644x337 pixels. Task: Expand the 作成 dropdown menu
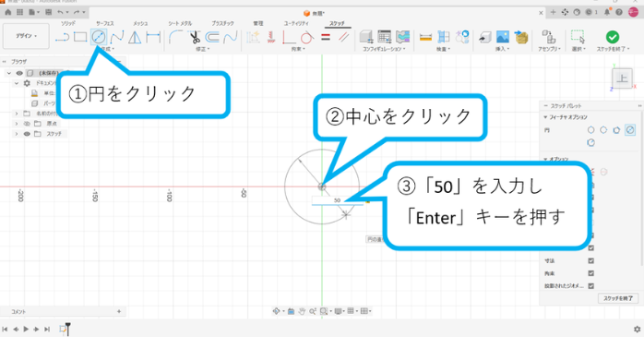click(108, 49)
